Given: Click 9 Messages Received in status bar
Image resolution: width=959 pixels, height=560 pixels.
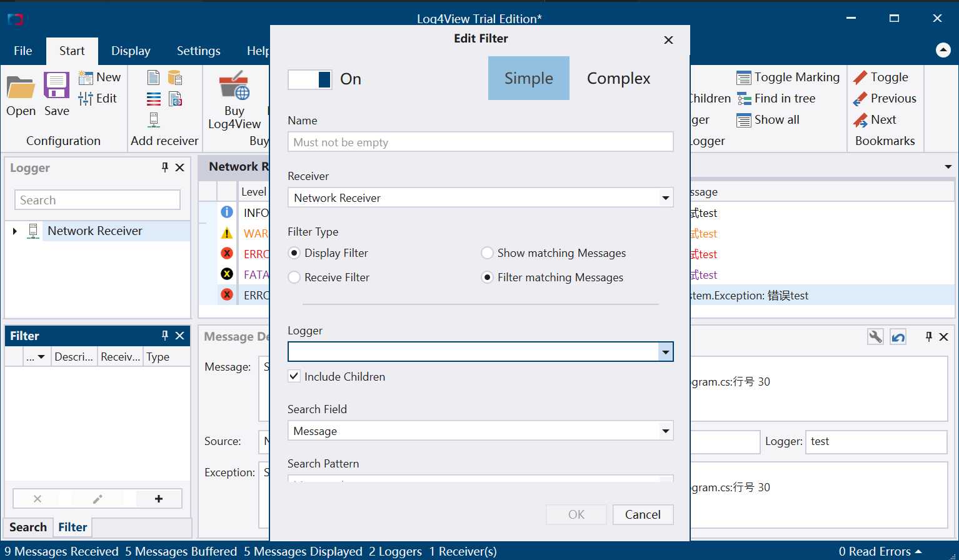Looking at the screenshot, I should [x=61, y=551].
